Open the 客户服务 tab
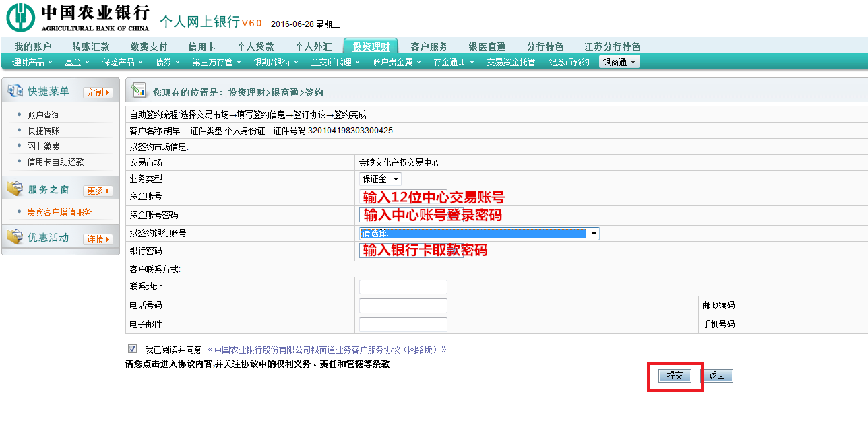Screen dimensions: 868x425 pyautogui.click(x=429, y=46)
